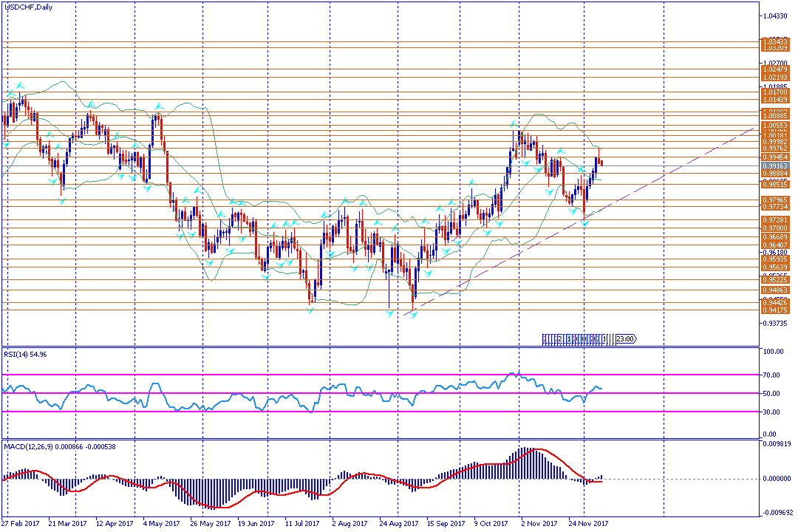Click the 27 Feb 2017 date label

tap(21, 524)
